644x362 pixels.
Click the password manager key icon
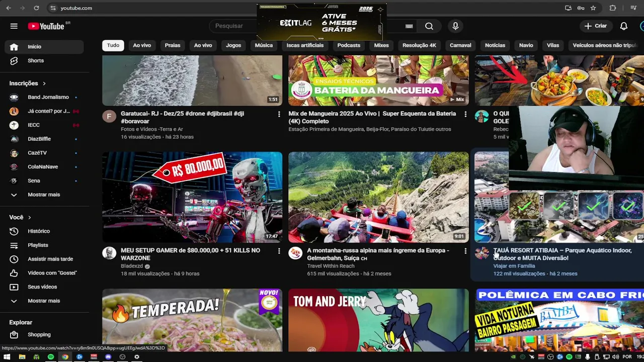point(581,8)
